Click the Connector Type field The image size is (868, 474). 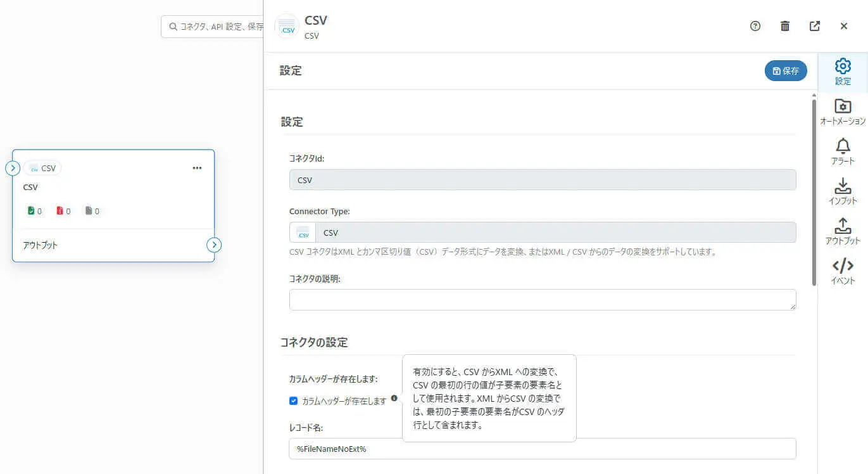click(x=543, y=233)
